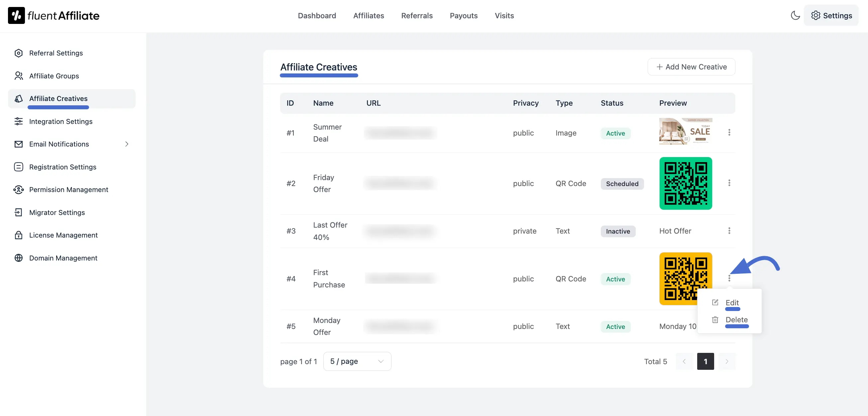This screenshot has width=868, height=416.
Task: Choose Delete in the row context menu
Action: click(x=736, y=320)
